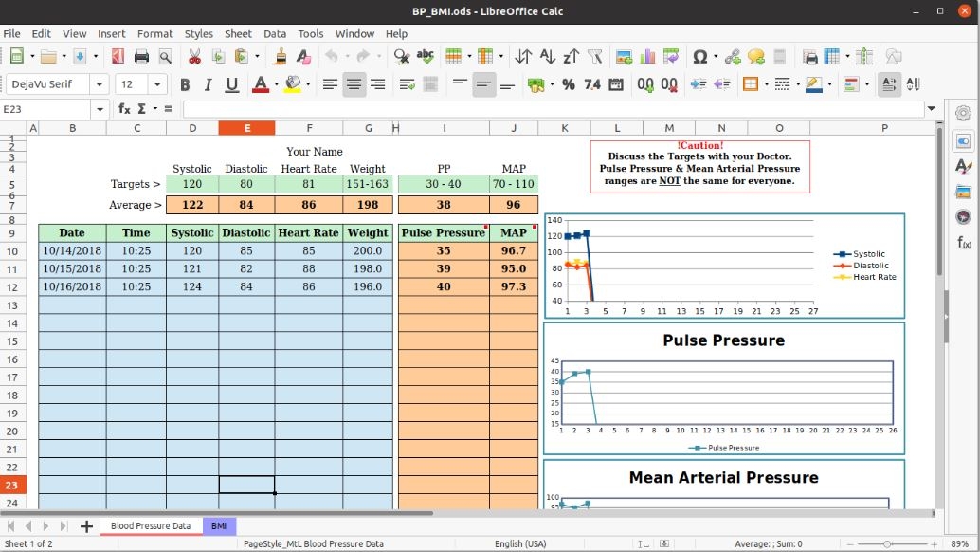Expand the borders dropdown arrow
This screenshot has width=980, height=552.
pyautogui.click(x=764, y=84)
